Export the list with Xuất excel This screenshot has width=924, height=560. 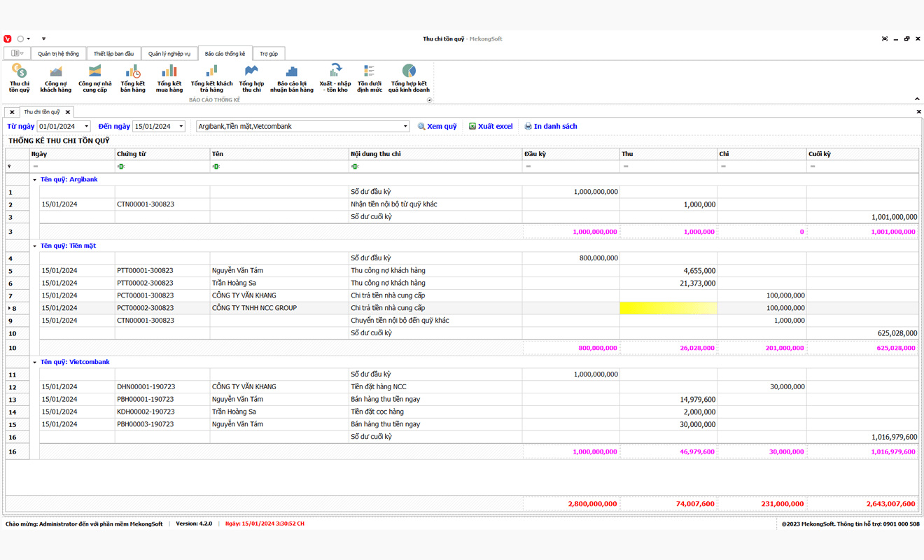(x=491, y=127)
